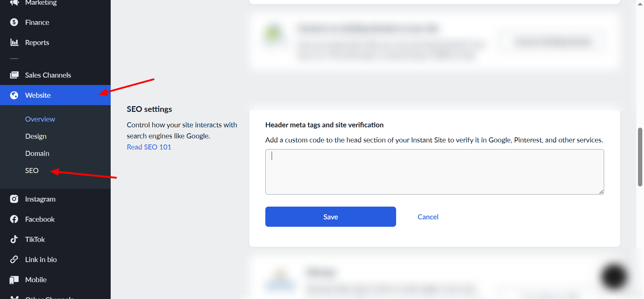The height and width of the screenshot is (299, 644).
Task: Click the Cancel link
Action: pyautogui.click(x=428, y=217)
